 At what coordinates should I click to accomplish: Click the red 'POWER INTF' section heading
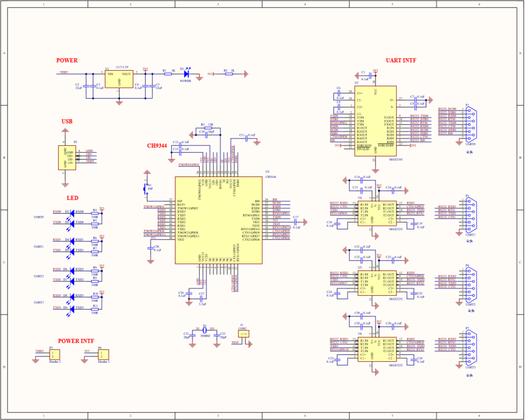click(76, 341)
